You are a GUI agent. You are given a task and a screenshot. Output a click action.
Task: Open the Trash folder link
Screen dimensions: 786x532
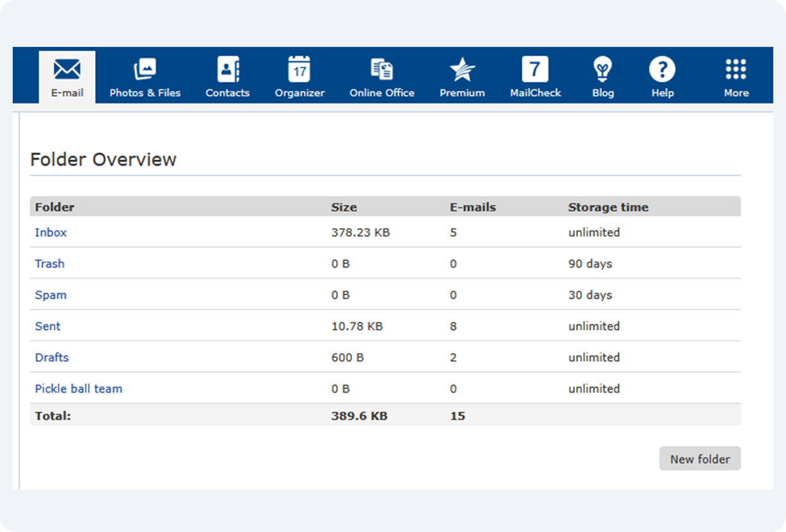pos(49,263)
